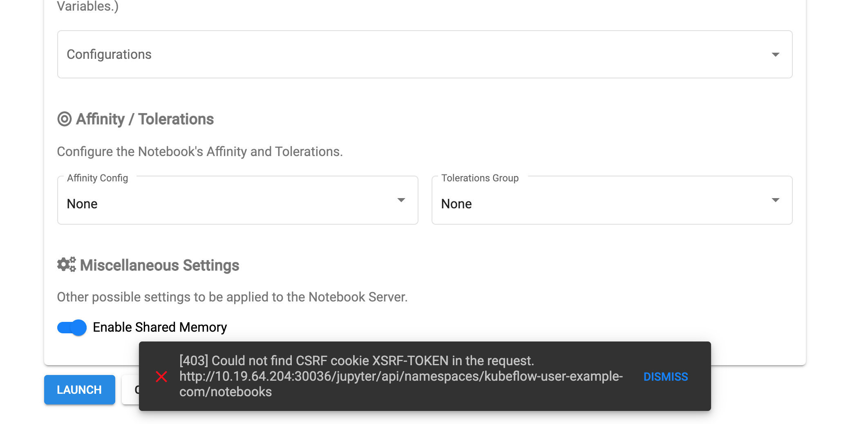Click the Tolerations Group field label

click(x=480, y=178)
